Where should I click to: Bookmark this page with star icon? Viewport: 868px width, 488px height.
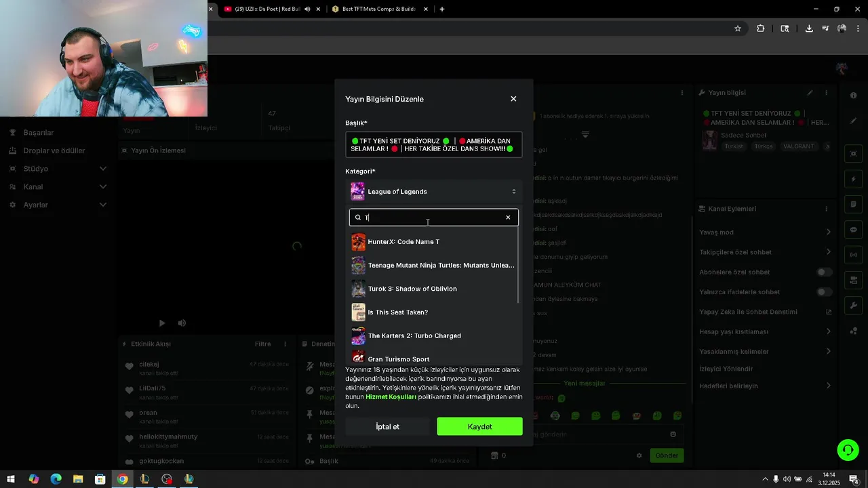(x=738, y=28)
